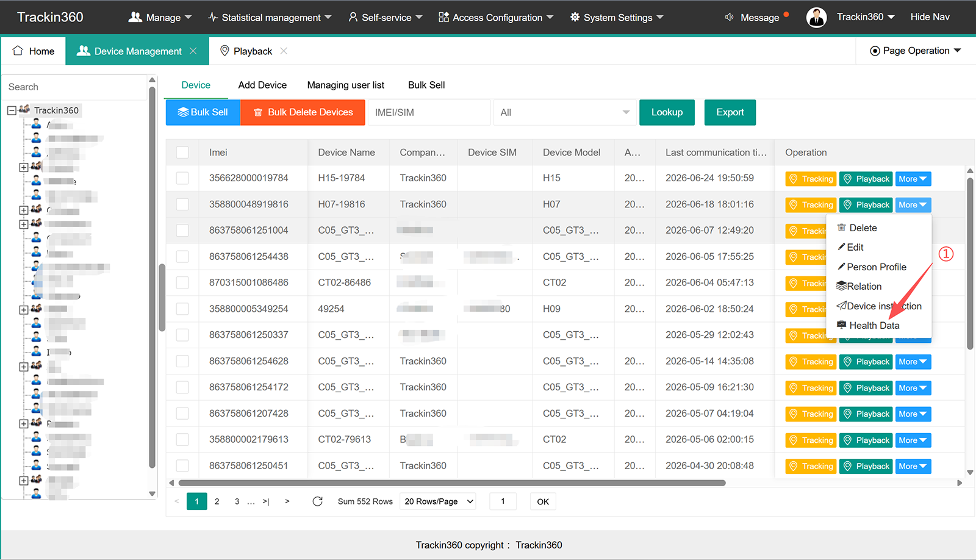976x560 pixels.
Task: Click the Health Data monitor icon
Action: click(842, 325)
